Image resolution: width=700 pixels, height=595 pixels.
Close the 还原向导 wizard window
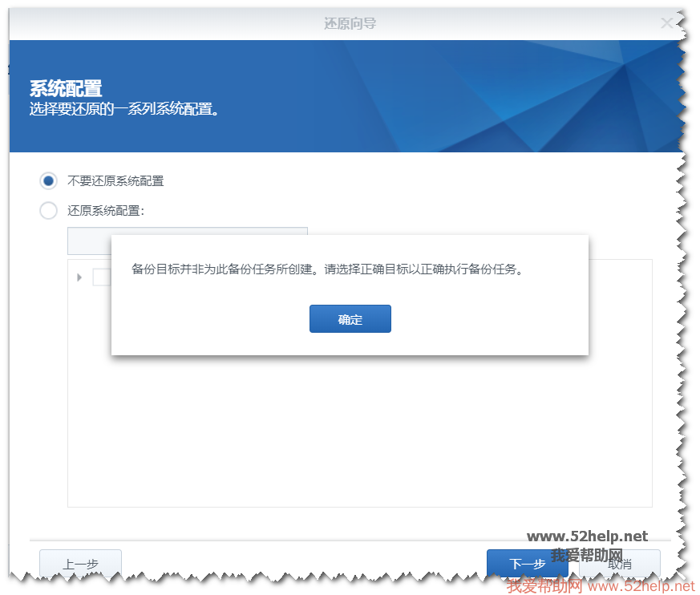pos(666,23)
